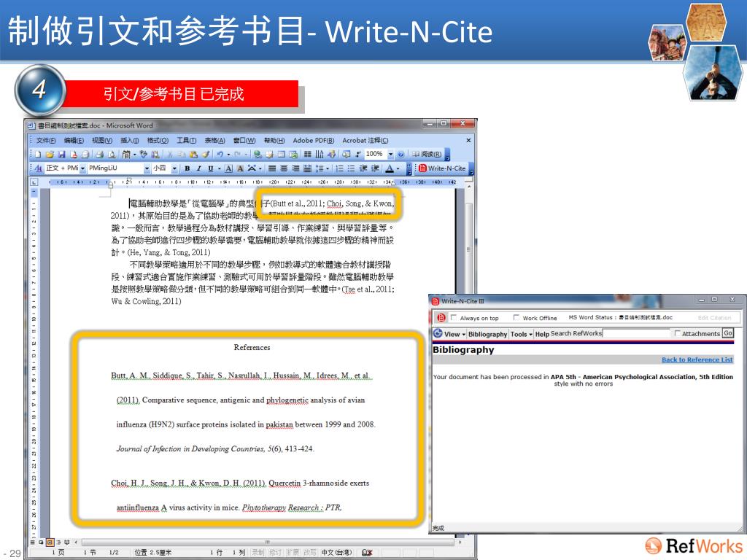
Task: Click the Write-N-Cite toolbar button in Word
Action: click(441, 168)
